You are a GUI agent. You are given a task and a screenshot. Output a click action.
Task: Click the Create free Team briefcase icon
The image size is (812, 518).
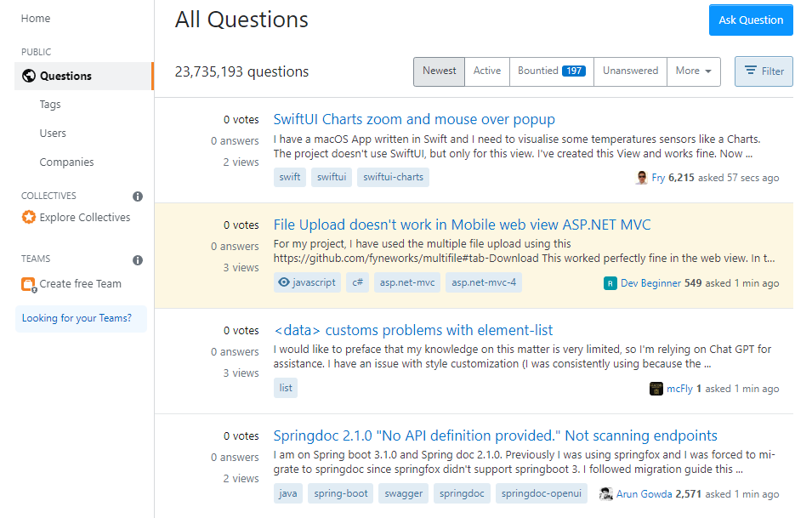click(x=28, y=284)
